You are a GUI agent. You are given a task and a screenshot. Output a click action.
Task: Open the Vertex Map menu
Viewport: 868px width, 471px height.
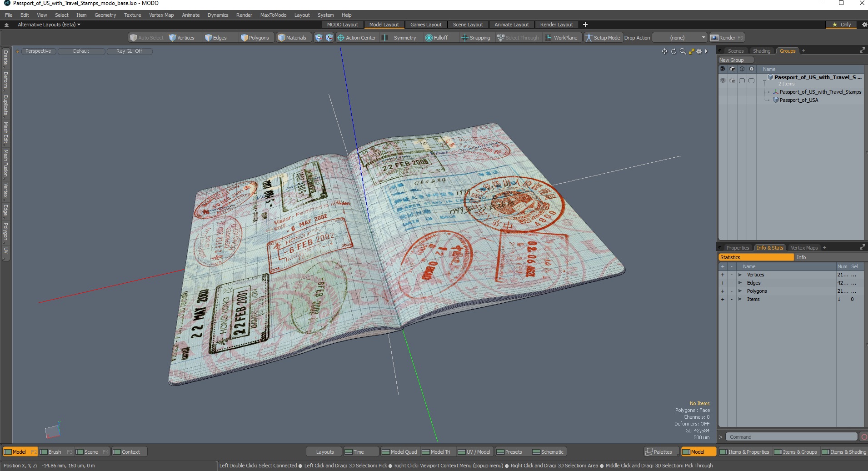pos(161,15)
